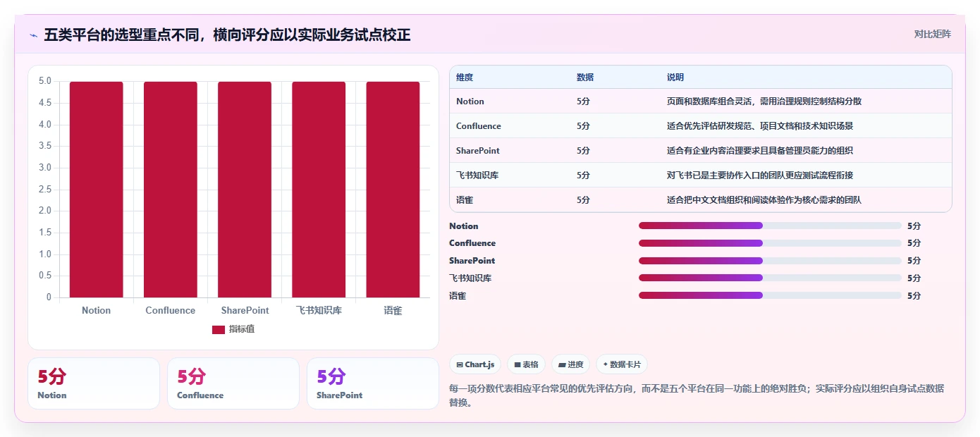Click the 进度 chip

(x=570, y=364)
